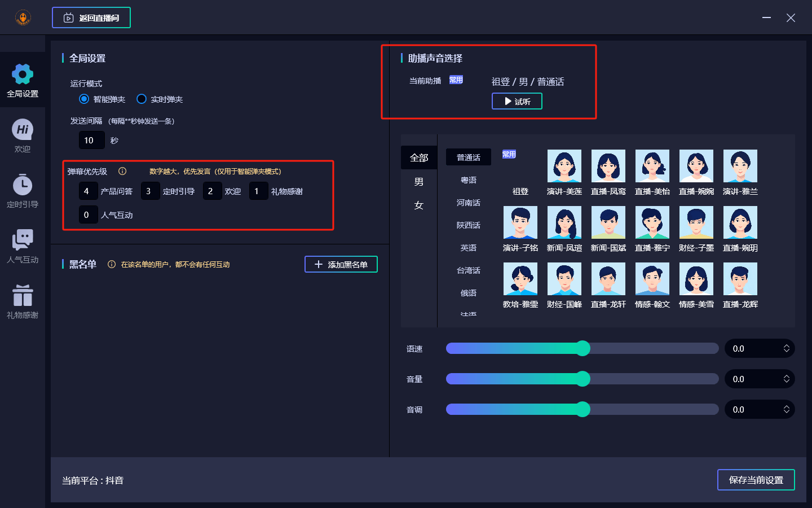Image resolution: width=812 pixels, height=508 pixels.
Task: Click the 添加黑名单 button
Action: pos(341,264)
